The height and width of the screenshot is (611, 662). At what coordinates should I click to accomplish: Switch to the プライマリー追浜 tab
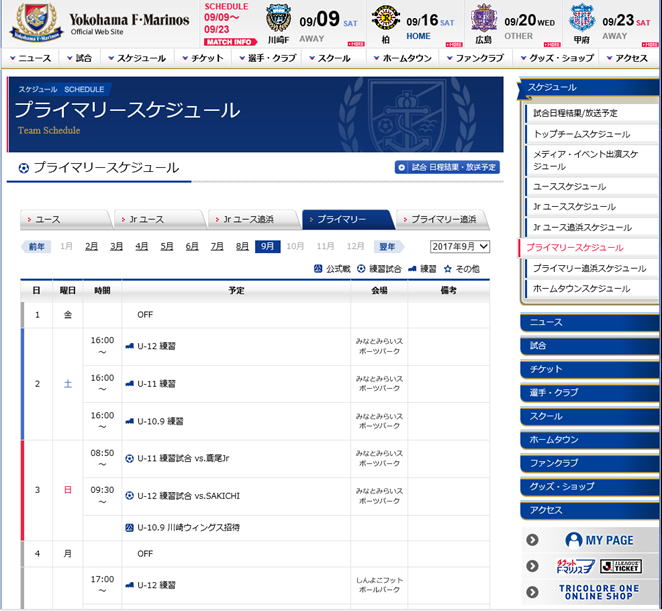pos(443,219)
